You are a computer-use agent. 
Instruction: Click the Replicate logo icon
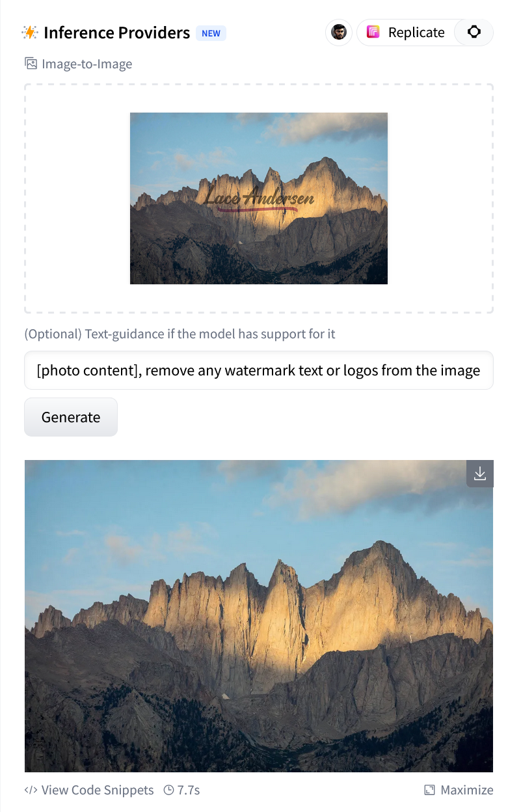373,32
